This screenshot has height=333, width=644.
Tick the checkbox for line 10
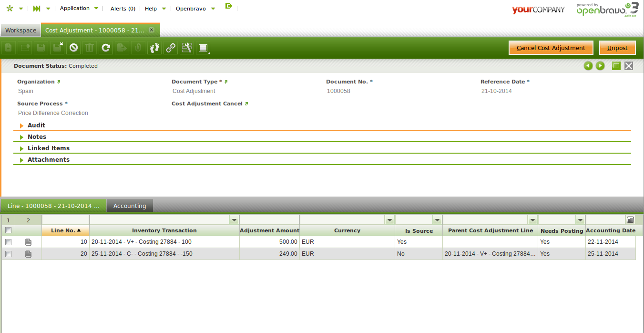coord(8,242)
